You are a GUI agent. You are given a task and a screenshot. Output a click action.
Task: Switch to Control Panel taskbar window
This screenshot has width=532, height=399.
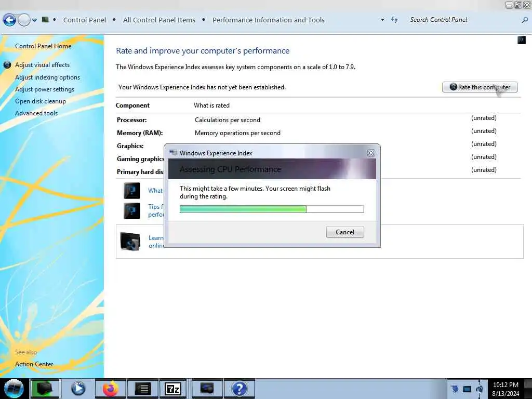click(207, 389)
